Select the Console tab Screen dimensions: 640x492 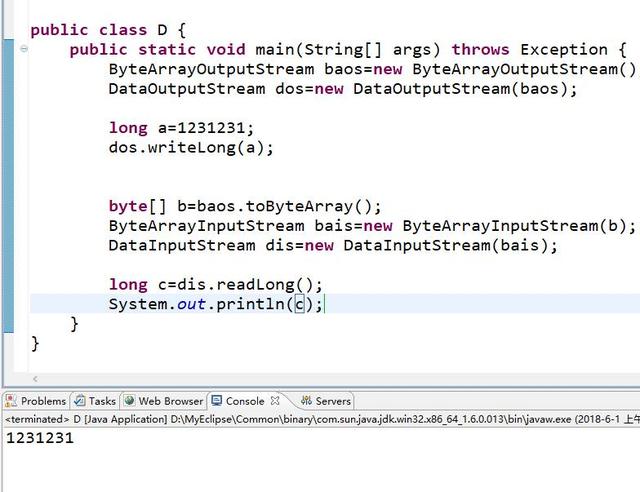point(245,401)
